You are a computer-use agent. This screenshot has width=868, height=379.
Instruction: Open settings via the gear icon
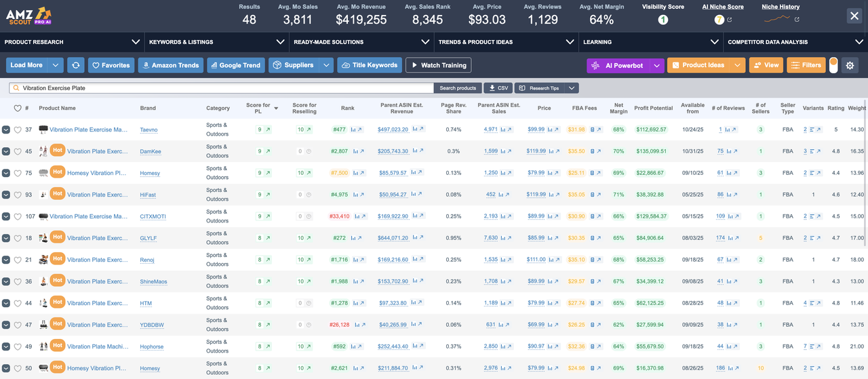tap(850, 65)
